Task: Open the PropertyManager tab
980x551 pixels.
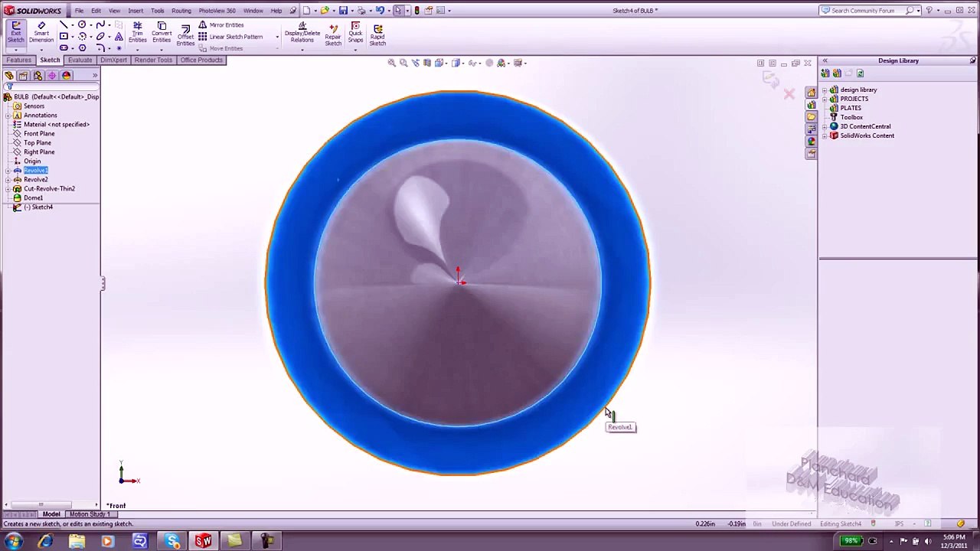Action: (23, 75)
